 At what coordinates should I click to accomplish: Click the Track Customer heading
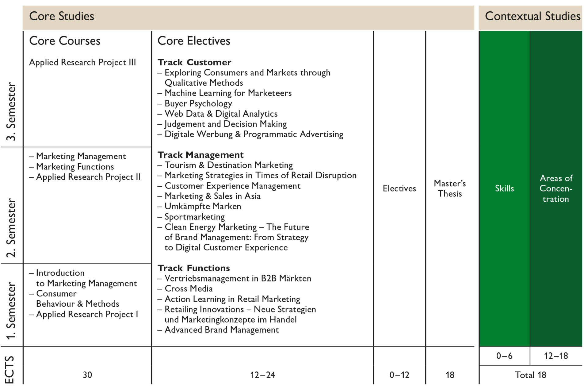click(194, 62)
